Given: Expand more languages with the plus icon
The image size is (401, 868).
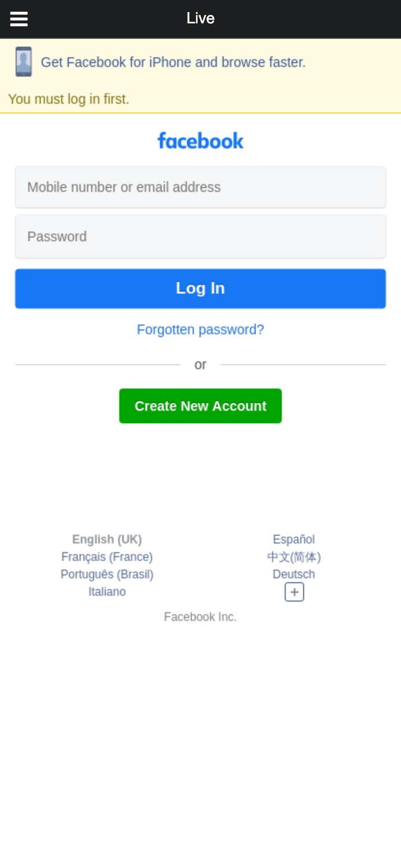Looking at the screenshot, I should pos(294,592).
